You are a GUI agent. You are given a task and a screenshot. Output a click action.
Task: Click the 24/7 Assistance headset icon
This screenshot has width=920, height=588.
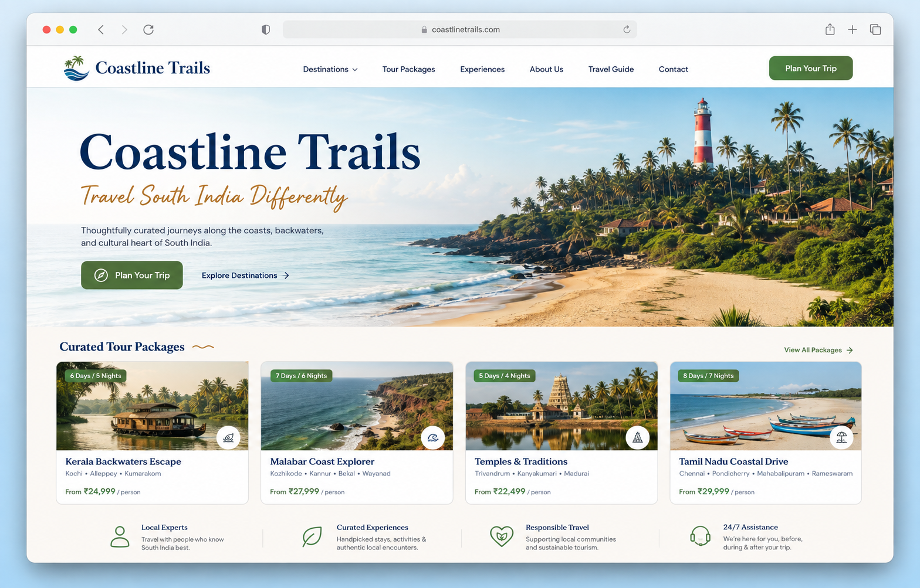(x=700, y=536)
